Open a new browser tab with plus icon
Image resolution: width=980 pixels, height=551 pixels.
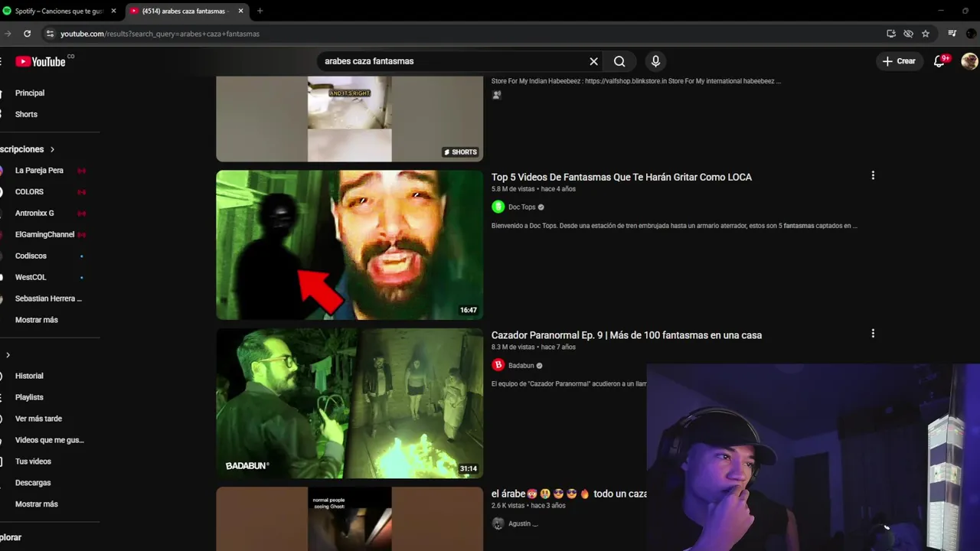(x=260, y=11)
